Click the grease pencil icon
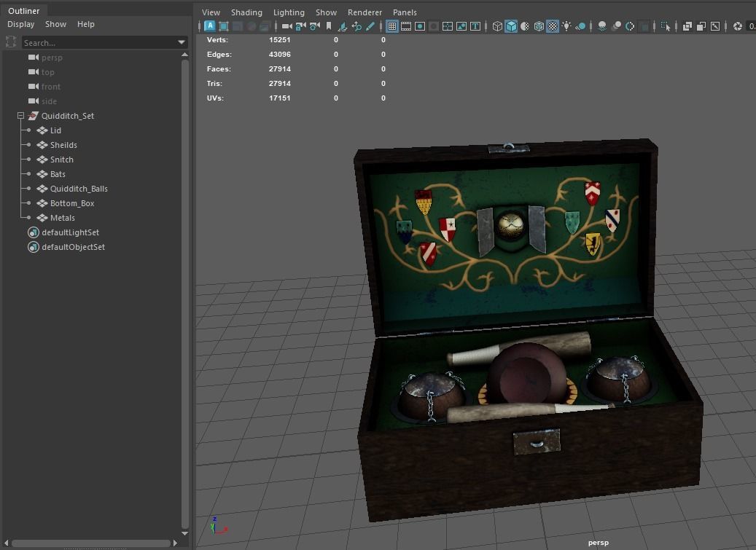 tap(370, 26)
